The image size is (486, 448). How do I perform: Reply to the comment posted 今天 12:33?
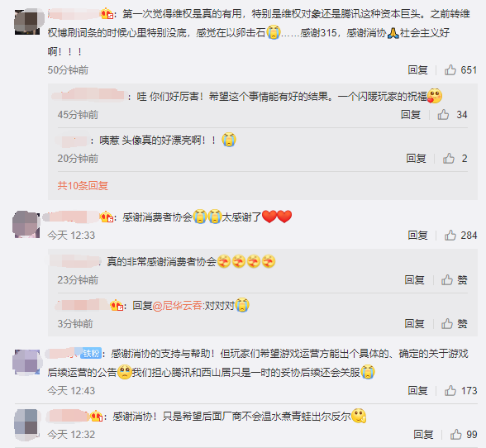pos(417,236)
